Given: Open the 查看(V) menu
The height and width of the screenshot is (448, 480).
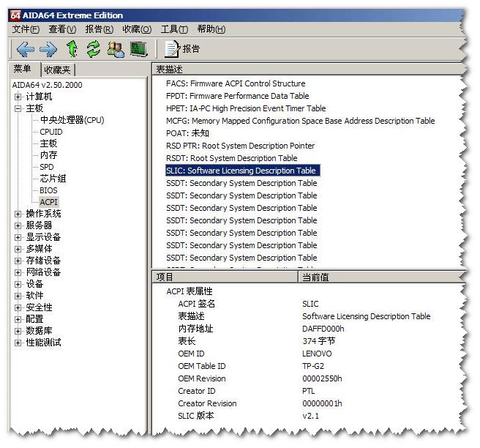Looking at the screenshot, I should (62, 29).
